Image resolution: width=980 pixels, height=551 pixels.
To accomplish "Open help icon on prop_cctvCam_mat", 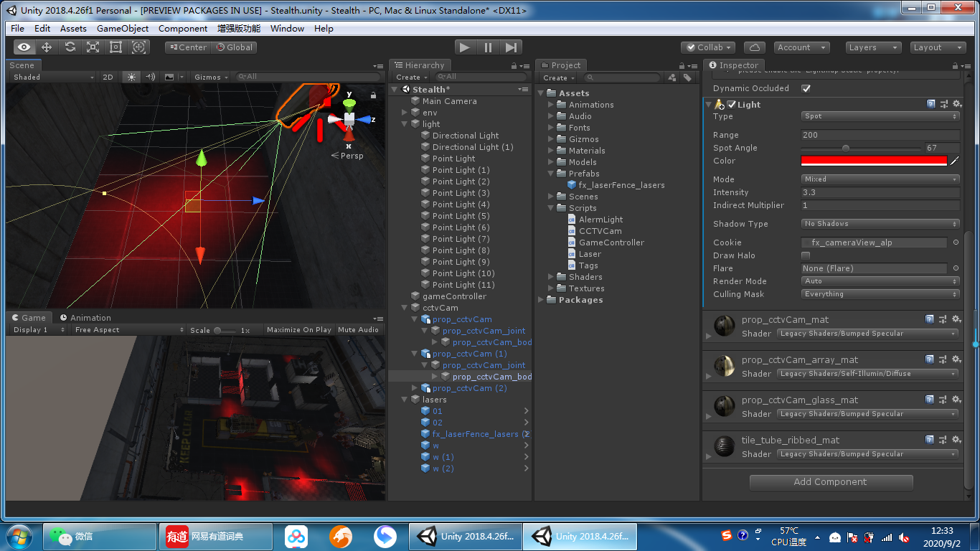I will tap(930, 319).
